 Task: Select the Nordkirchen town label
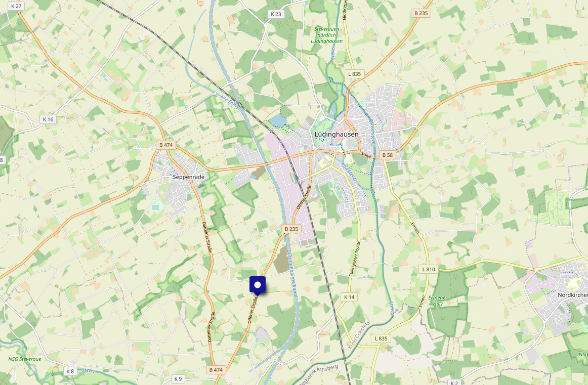coord(573,295)
